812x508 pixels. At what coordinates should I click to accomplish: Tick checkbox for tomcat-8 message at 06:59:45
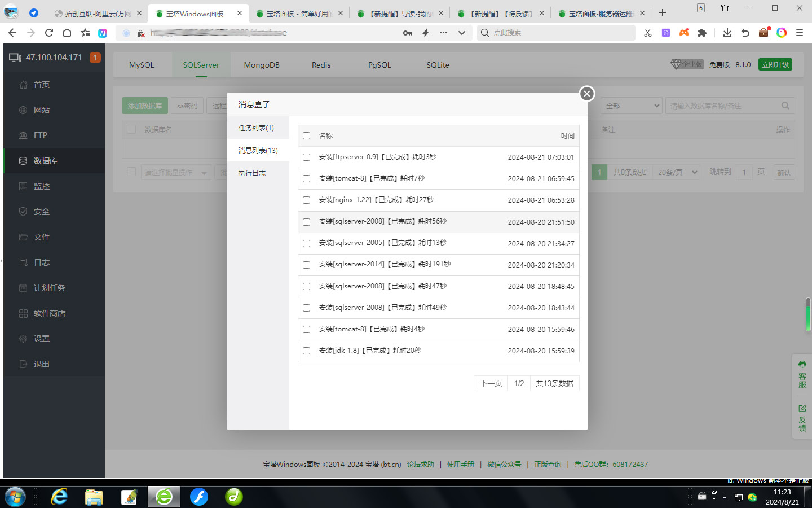coord(307,179)
